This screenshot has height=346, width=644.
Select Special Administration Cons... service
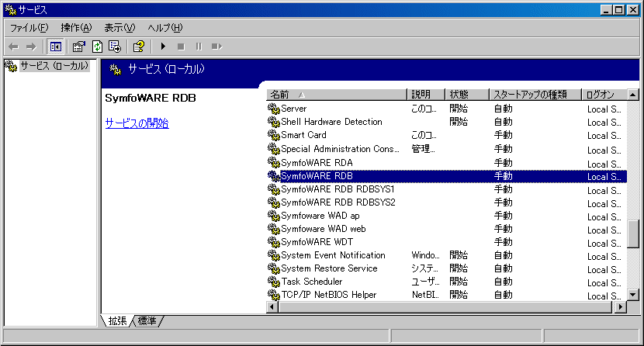(x=447, y=149)
